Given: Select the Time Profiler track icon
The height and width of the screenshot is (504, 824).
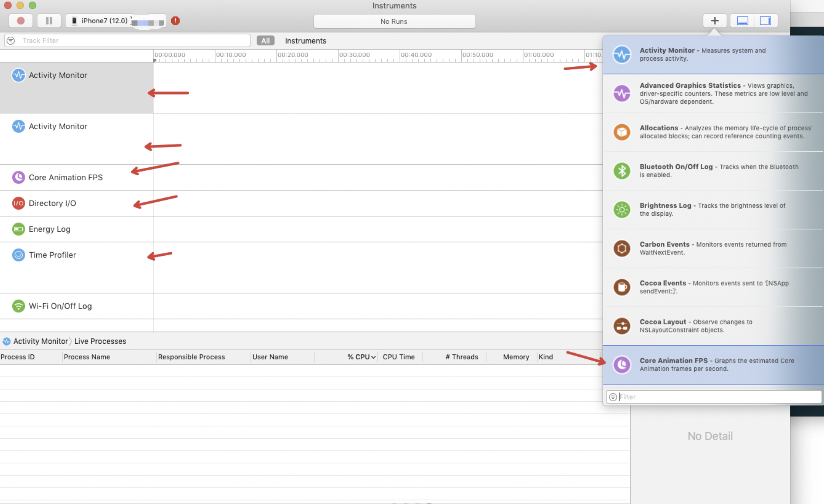Looking at the screenshot, I should pos(18,255).
